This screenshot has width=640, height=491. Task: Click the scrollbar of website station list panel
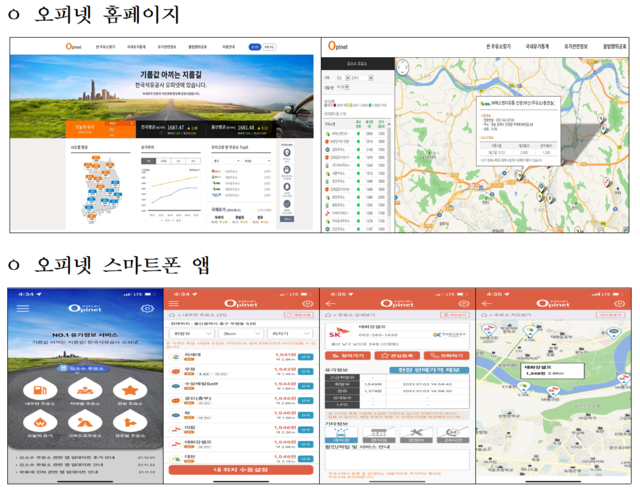tap(389, 171)
